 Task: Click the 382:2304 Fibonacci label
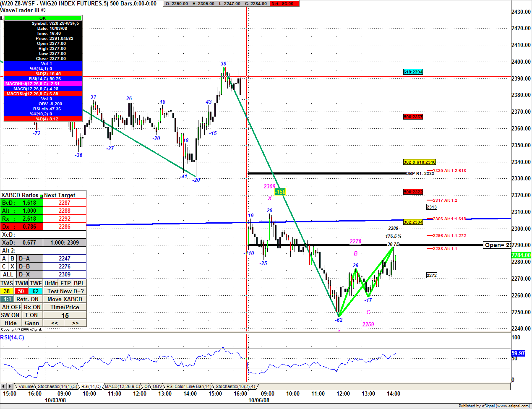413,222
